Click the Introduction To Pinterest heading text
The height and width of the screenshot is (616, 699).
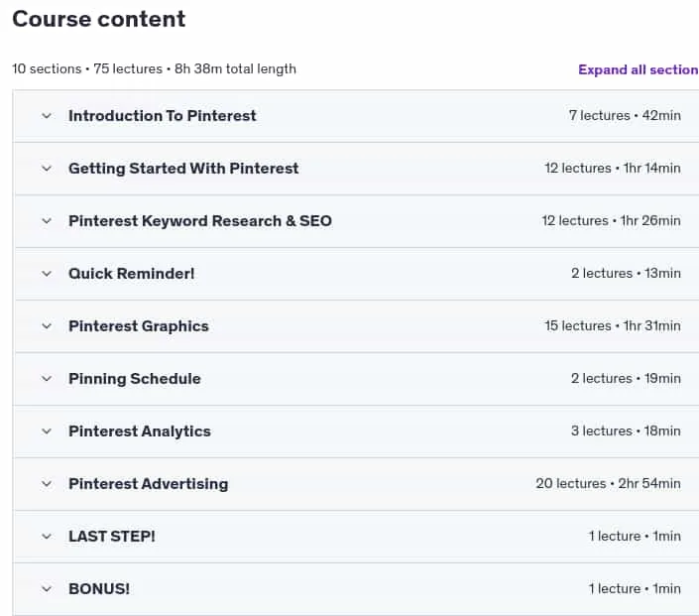point(163,116)
